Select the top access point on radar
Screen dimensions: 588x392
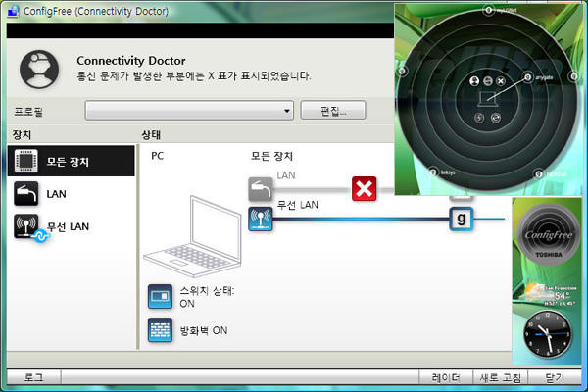tap(488, 10)
